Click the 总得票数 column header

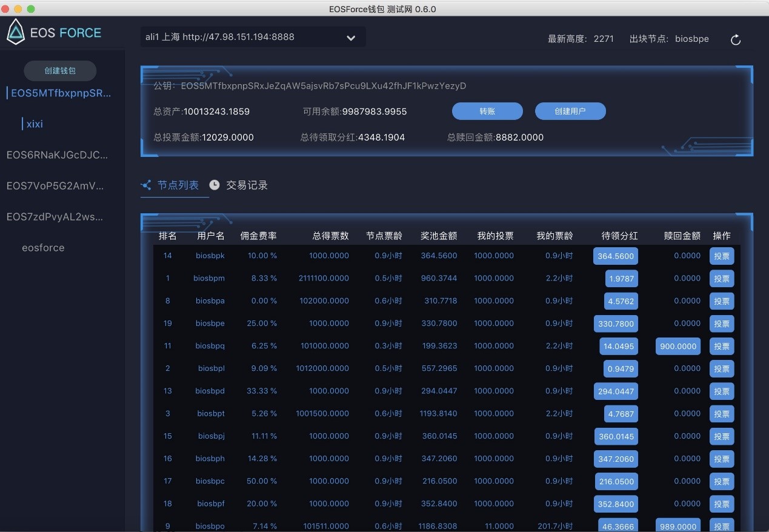[x=331, y=236]
